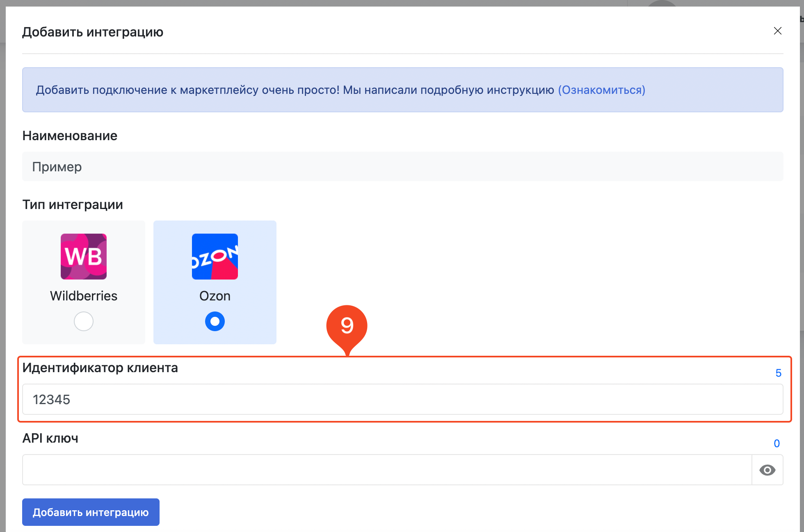Open the instruction link Ознакомиться
The image size is (804, 532).
(x=601, y=90)
